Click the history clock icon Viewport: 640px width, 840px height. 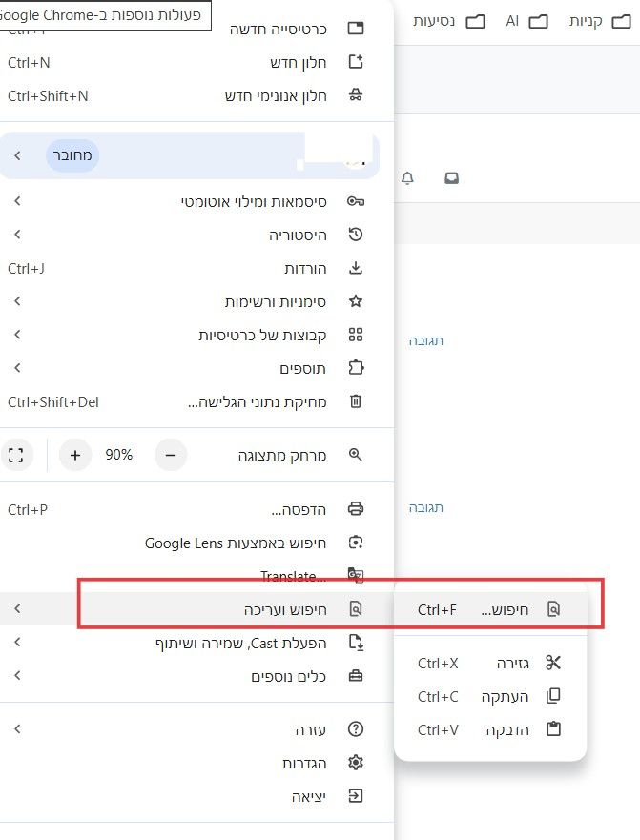(356, 235)
